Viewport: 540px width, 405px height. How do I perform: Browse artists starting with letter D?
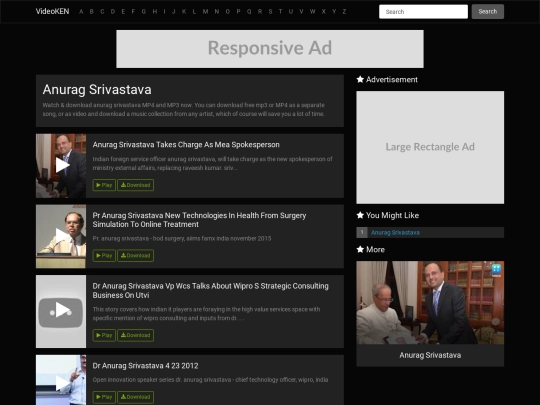(113, 12)
